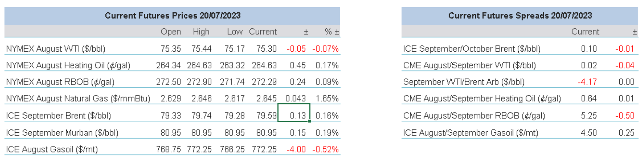Click the Open column header

pyautogui.click(x=171, y=32)
